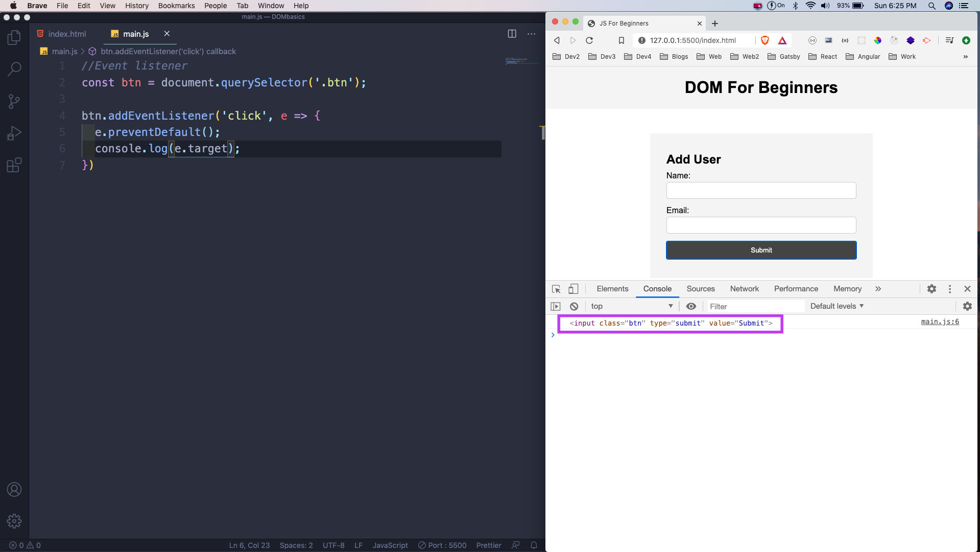Open the React bookmarks folder
This screenshot has height=552, width=980.
coord(823,57)
